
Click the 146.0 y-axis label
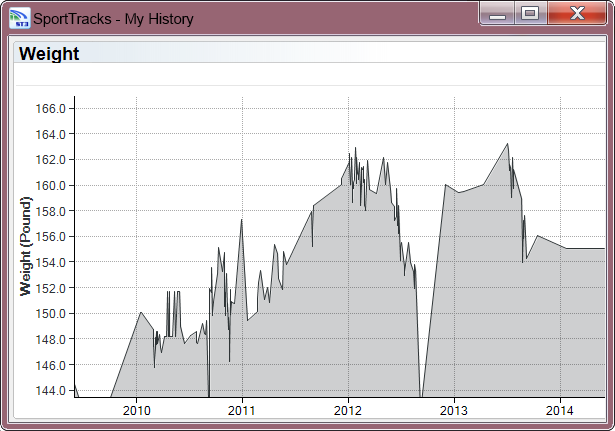coord(51,365)
